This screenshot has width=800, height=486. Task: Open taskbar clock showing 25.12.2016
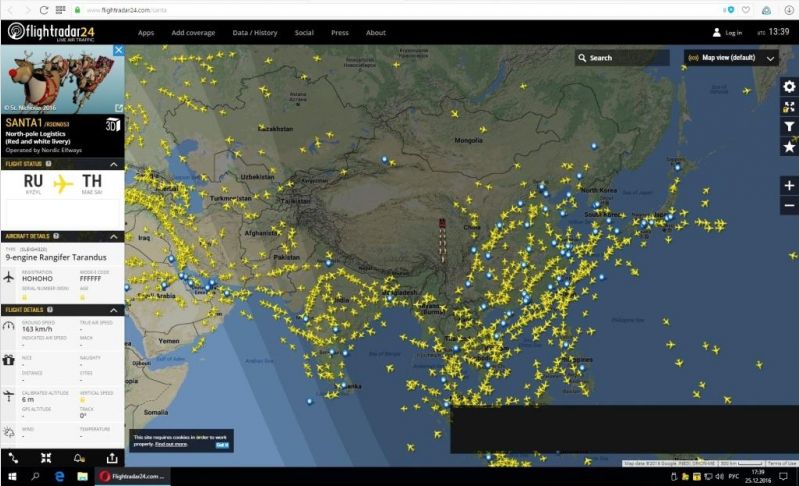pyautogui.click(x=758, y=476)
